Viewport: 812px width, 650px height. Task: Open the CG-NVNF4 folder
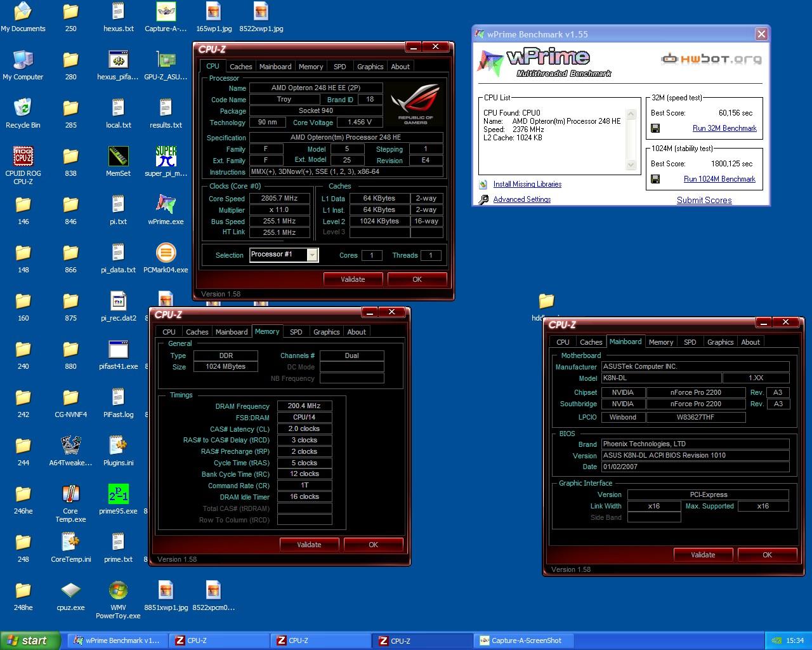70,398
